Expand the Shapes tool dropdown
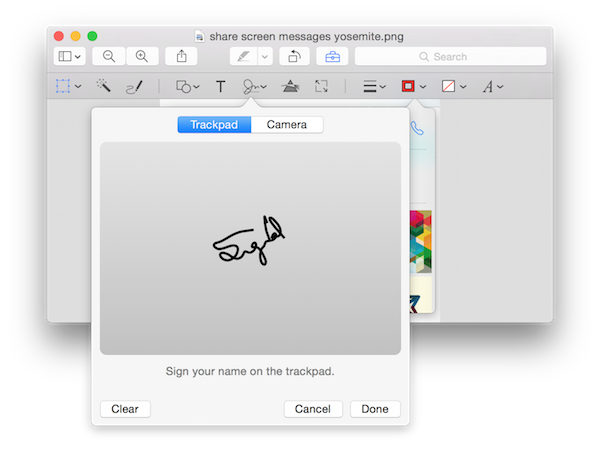 point(187,87)
